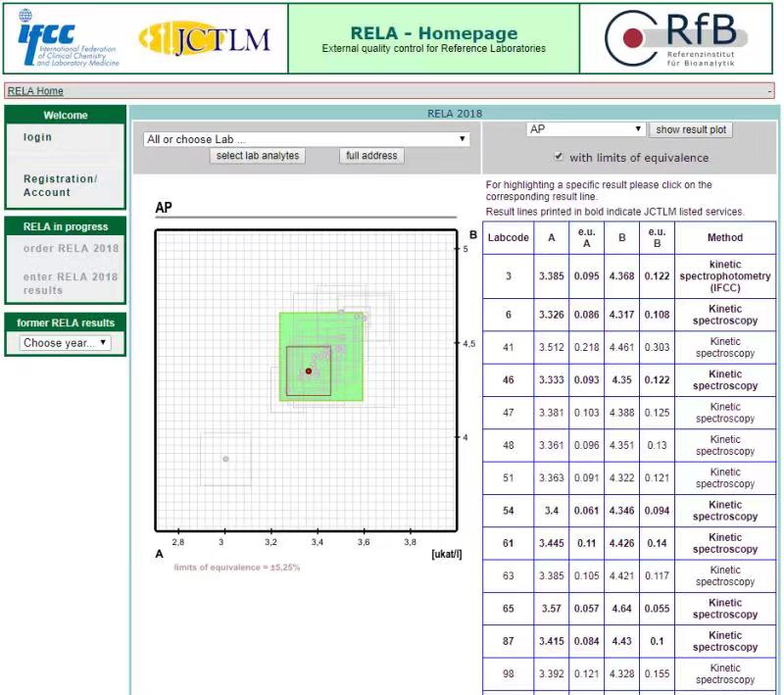Highlight result row for labcode 65

click(x=629, y=609)
